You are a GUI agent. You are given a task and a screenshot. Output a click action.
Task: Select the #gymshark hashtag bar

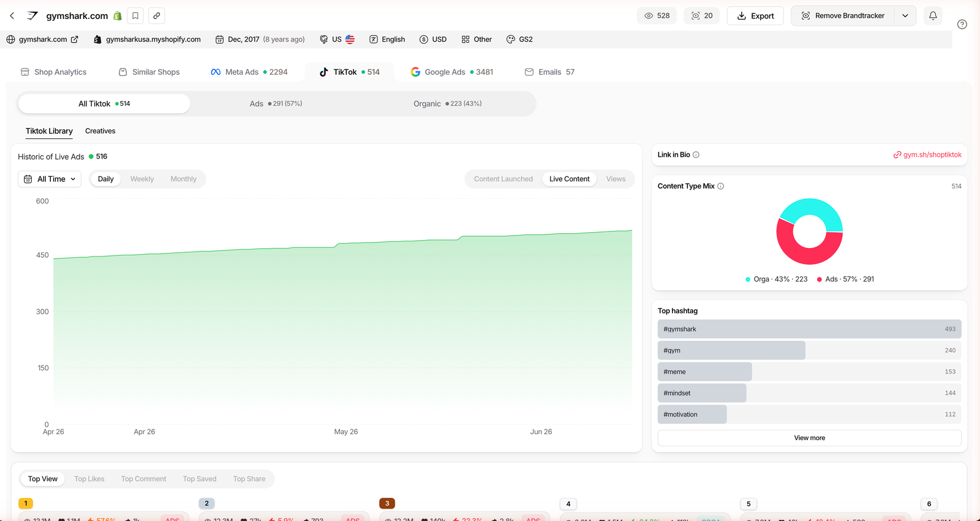[810, 329]
